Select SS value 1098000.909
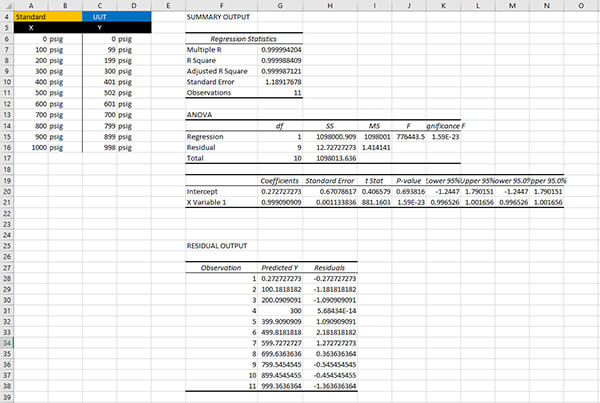The width and height of the screenshot is (600, 403). click(x=336, y=137)
